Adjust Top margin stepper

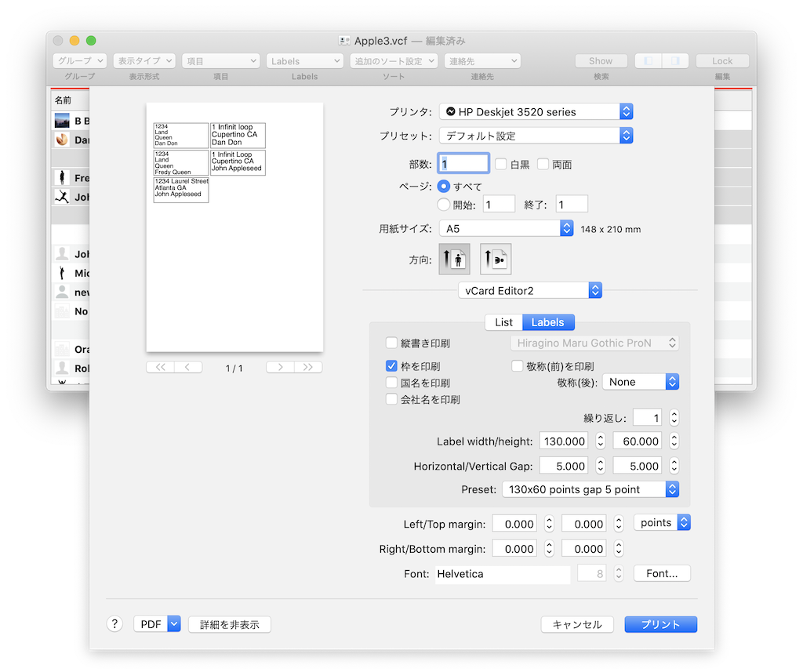pyautogui.click(x=619, y=524)
